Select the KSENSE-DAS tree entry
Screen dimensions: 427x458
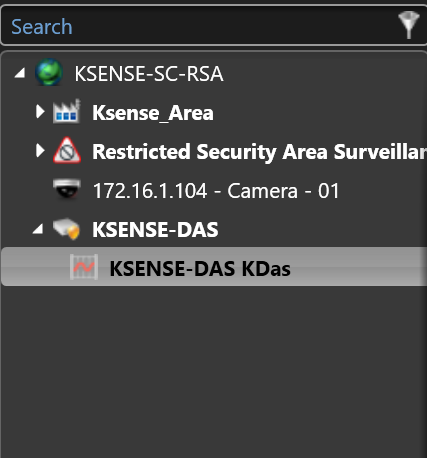(x=155, y=230)
